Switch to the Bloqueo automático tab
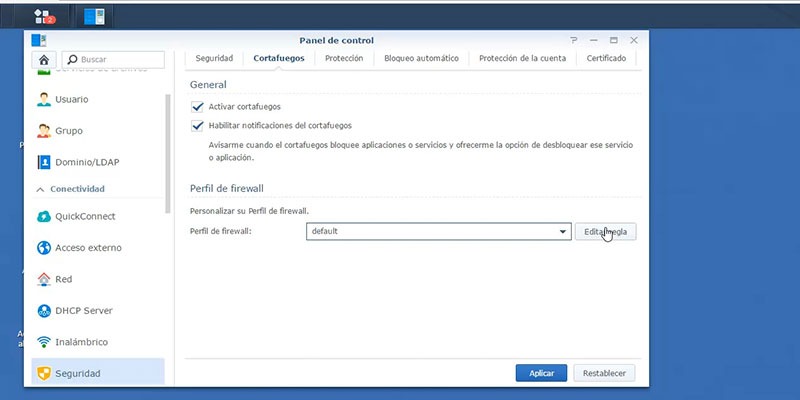Screen dimensions: 800x400 (x=421, y=58)
